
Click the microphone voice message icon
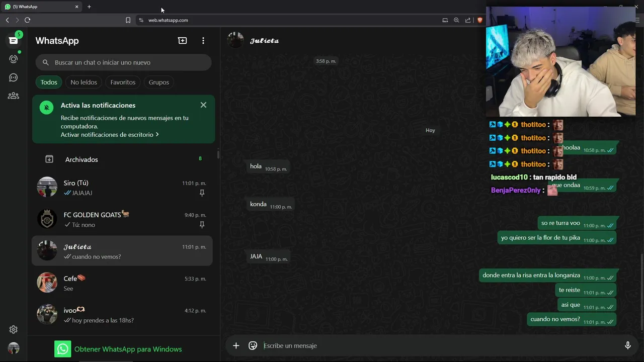pos(628,345)
